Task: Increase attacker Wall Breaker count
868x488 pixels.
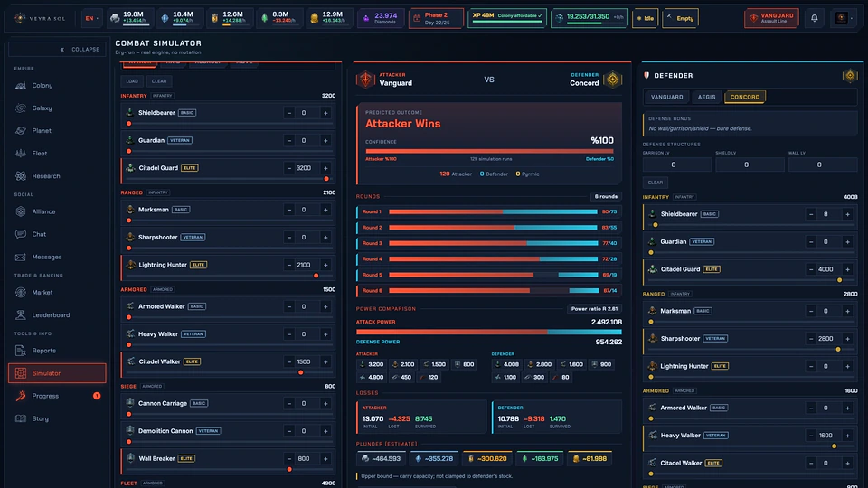Action: (325, 459)
